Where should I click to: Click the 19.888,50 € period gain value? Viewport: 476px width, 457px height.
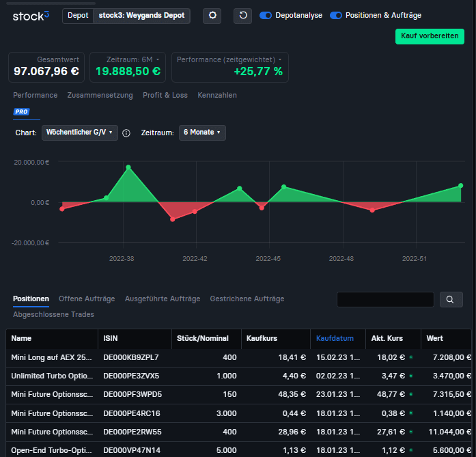[x=128, y=71]
